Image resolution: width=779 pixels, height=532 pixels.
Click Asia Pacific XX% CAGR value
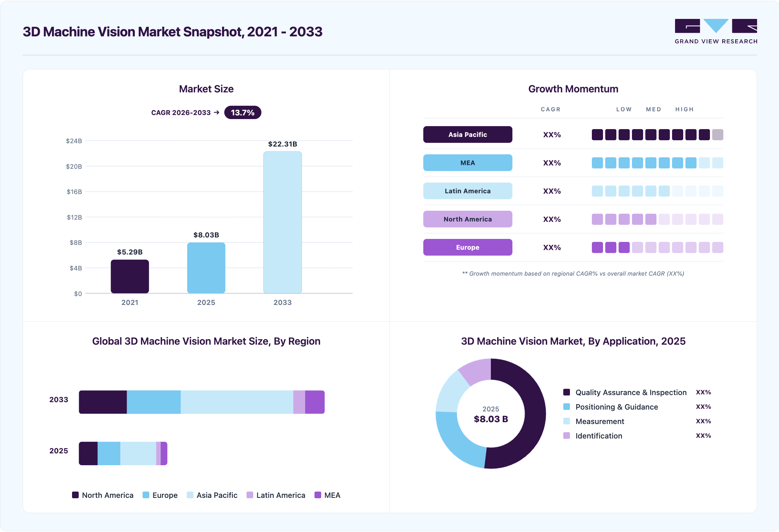click(x=552, y=135)
